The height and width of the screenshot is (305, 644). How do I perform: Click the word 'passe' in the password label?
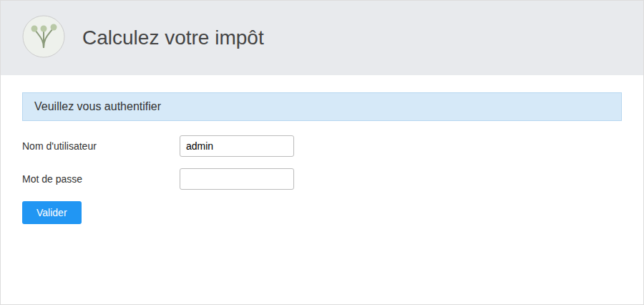pyautogui.click(x=71, y=179)
